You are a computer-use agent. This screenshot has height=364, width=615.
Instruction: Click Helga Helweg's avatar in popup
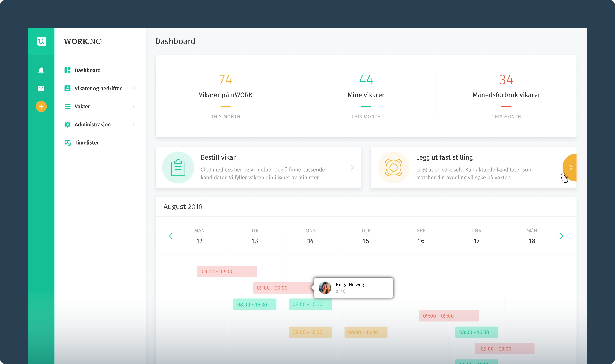click(x=325, y=288)
